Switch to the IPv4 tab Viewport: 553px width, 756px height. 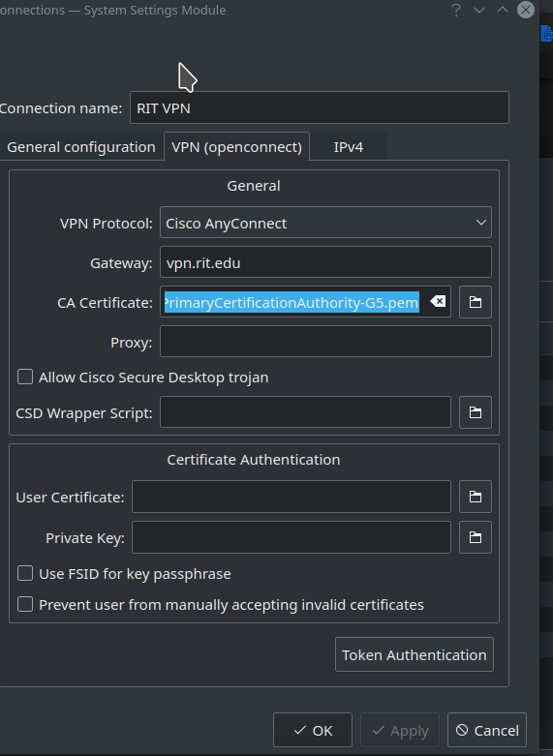pyautogui.click(x=348, y=146)
